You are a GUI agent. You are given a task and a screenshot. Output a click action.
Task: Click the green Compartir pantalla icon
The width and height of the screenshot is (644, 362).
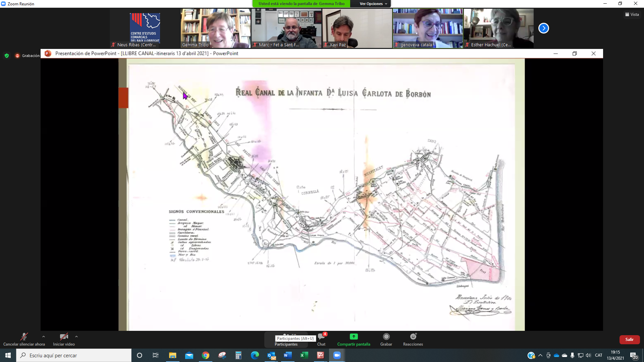pyautogui.click(x=354, y=337)
